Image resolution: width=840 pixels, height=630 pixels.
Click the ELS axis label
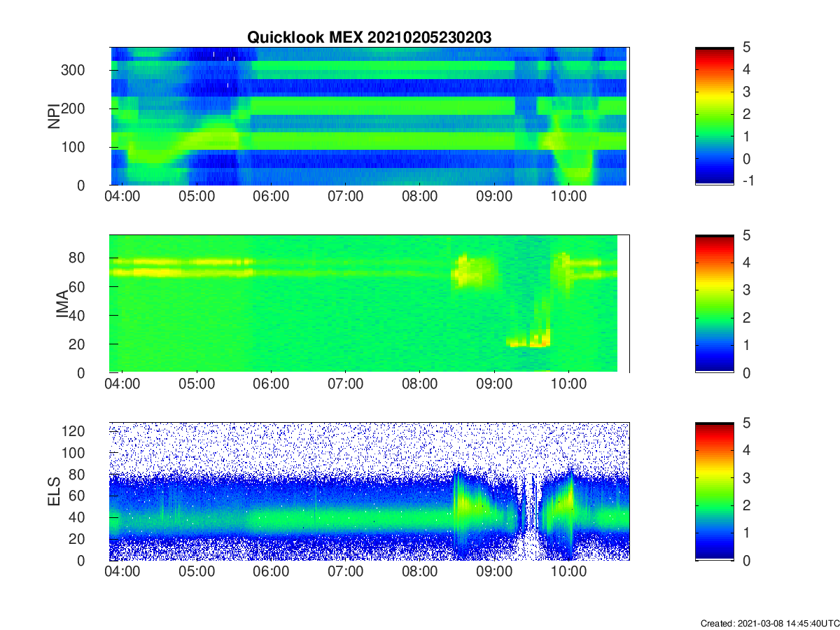pyautogui.click(x=53, y=491)
